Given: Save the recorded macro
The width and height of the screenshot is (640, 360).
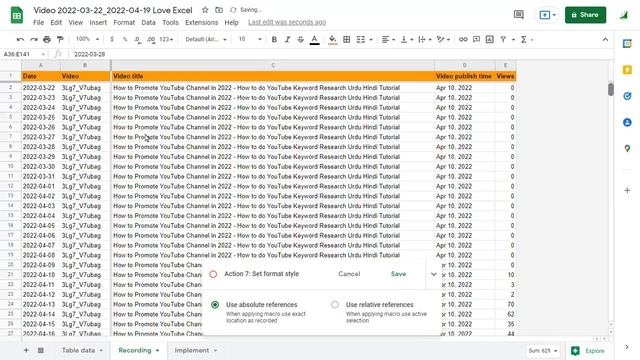Looking at the screenshot, I should 398,274.
